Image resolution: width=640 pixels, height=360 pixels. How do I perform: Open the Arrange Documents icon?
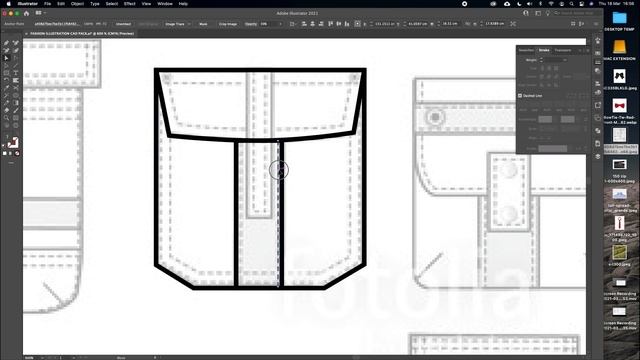pos(39,13)
